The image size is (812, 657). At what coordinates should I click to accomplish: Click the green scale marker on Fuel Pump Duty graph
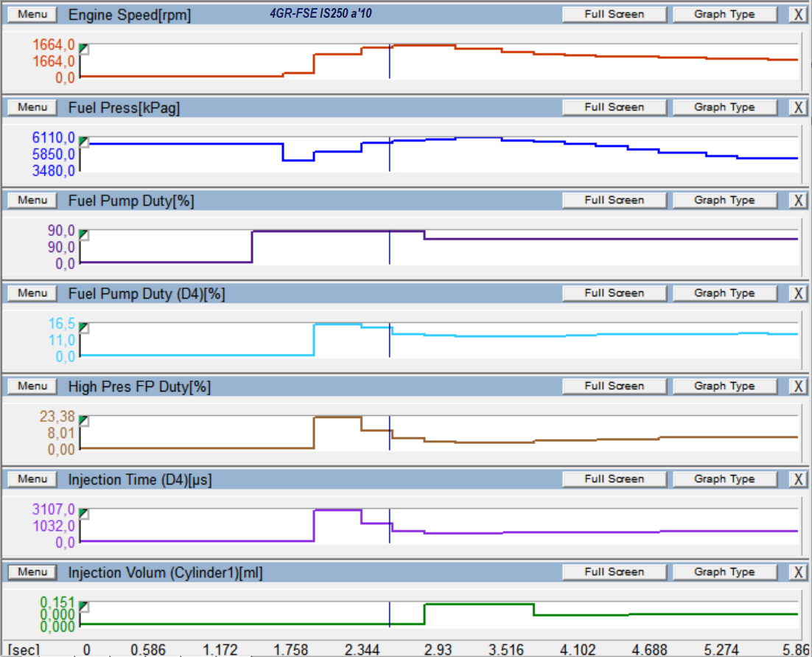tap(84, 234)
